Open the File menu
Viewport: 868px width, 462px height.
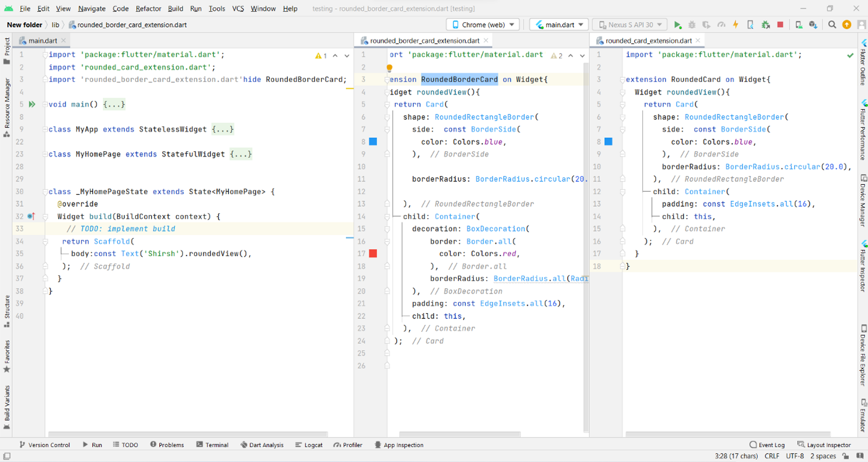(x=25, y=8)
